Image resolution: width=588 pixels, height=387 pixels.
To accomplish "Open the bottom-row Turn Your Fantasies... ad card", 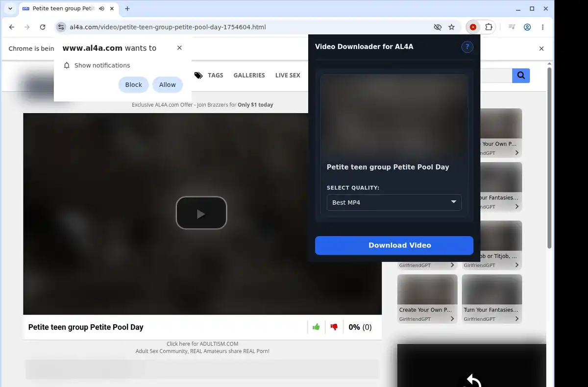I will (492, 299).
